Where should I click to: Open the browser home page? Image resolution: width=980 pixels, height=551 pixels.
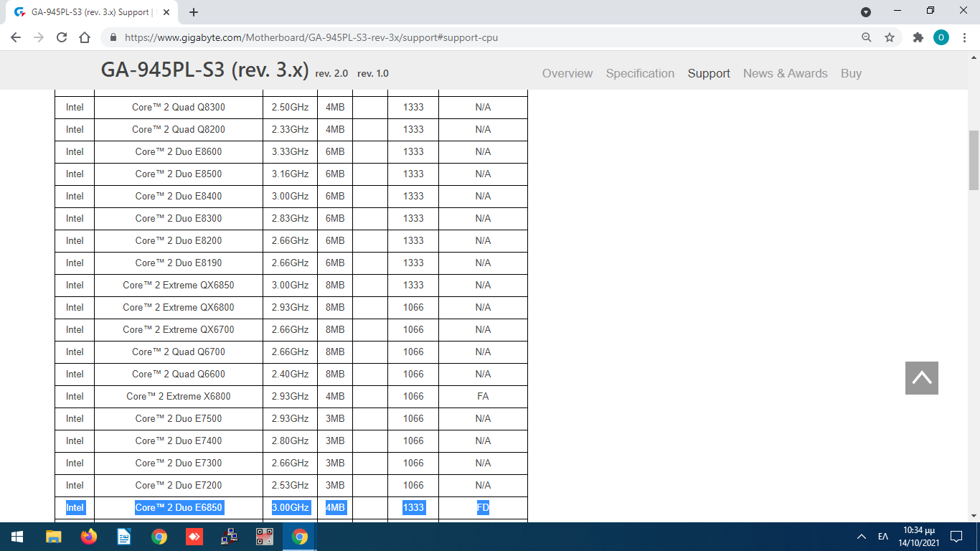[x=85, y=37]
